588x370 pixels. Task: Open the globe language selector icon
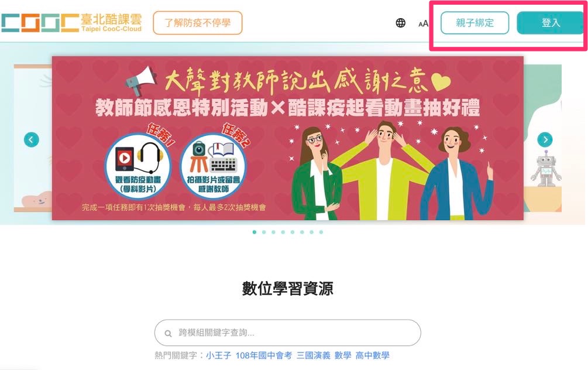pyautogui.click(x=401, y=23)
